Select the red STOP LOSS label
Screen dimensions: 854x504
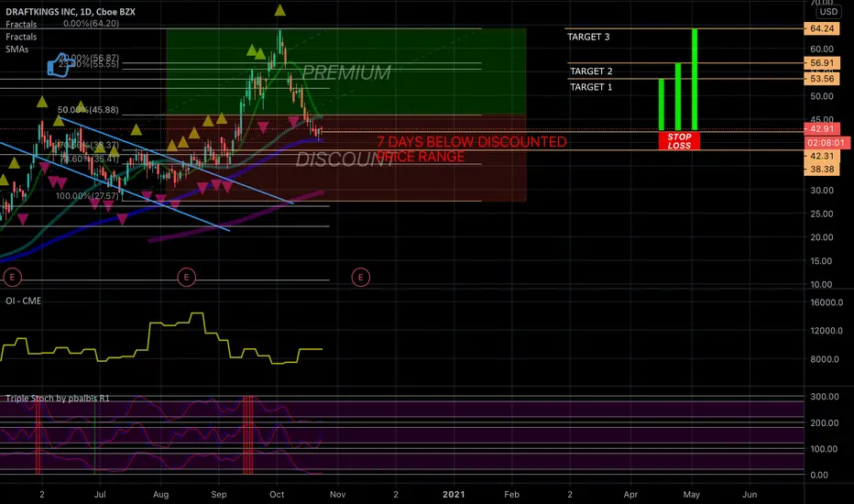[x=679, y=141]
